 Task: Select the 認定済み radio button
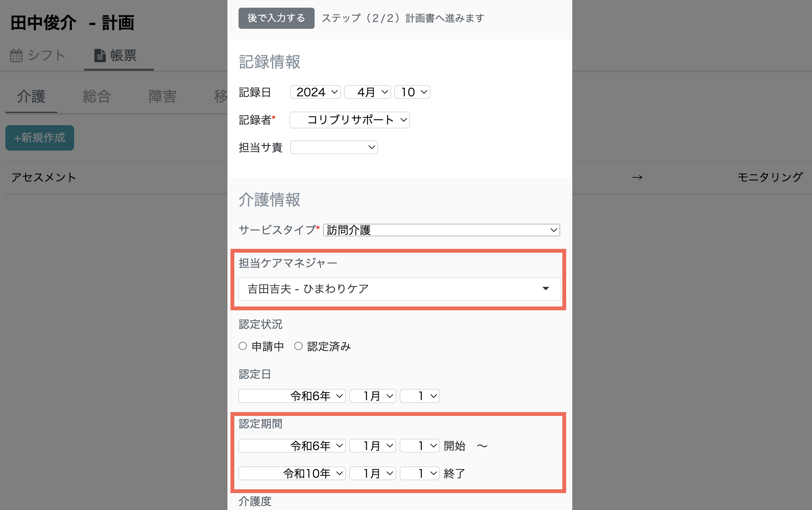298,346
